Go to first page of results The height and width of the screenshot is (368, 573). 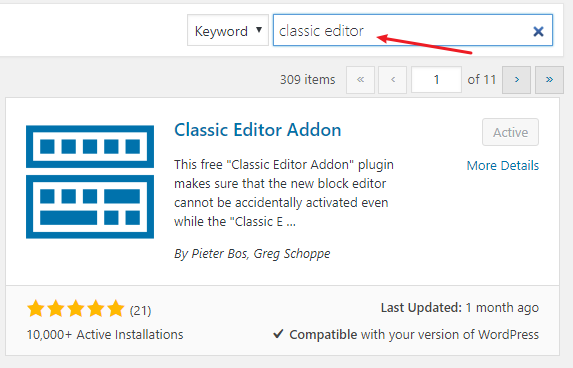360,80
